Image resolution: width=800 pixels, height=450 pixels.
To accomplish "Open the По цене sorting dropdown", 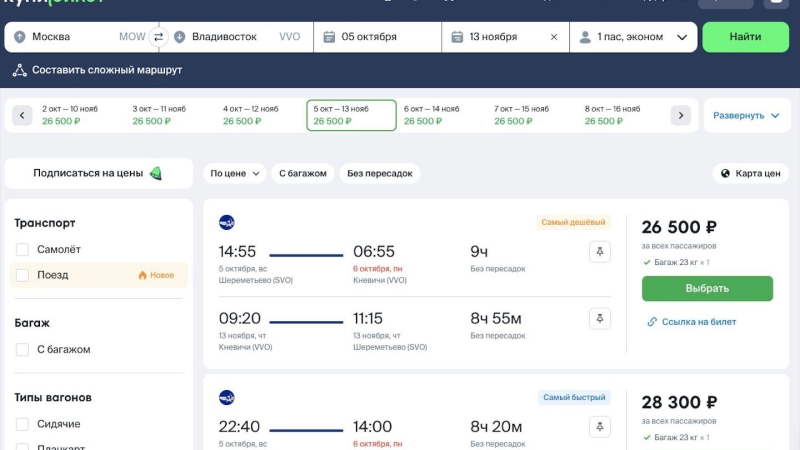I will 234,173.
